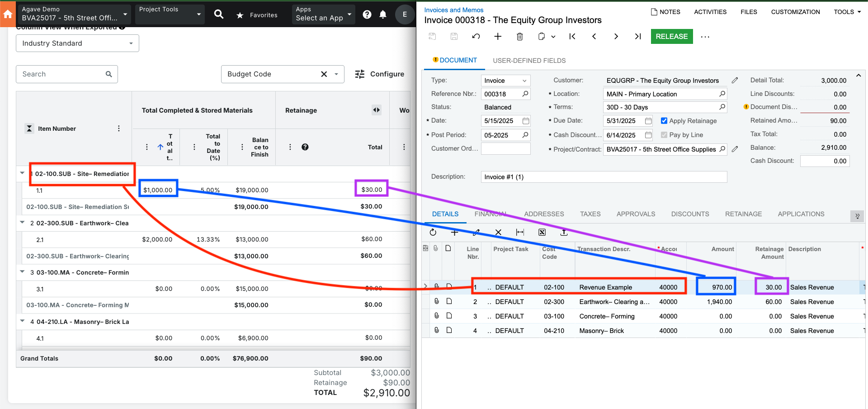This screenshot has width=868, height=409.
Task: Switch to ADDRESSES tab
Action: coord(544,214)
